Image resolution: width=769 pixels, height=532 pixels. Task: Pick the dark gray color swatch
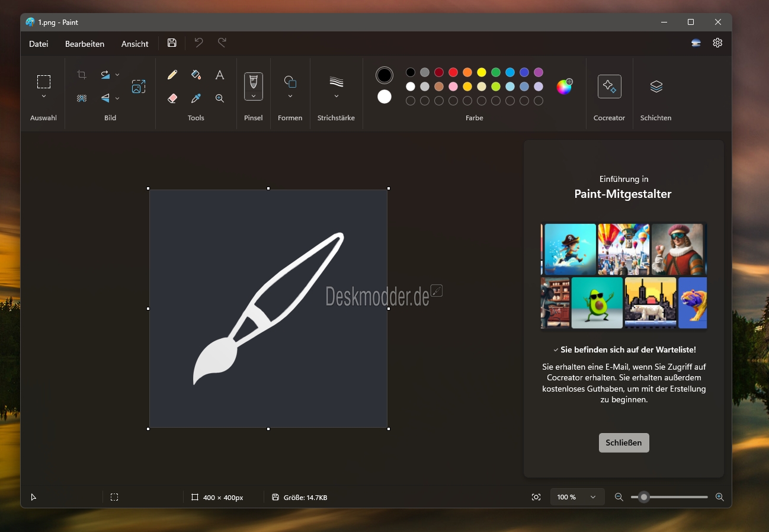click(x=425, y=72)
